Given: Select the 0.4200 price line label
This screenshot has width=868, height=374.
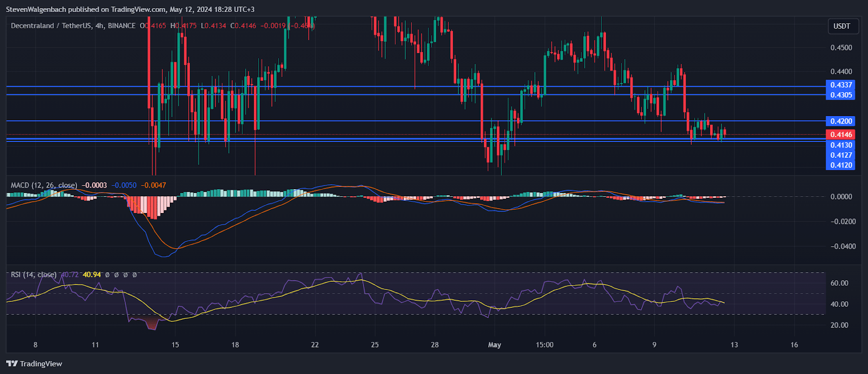Looking at the screenshot, I should coord(841,121).
